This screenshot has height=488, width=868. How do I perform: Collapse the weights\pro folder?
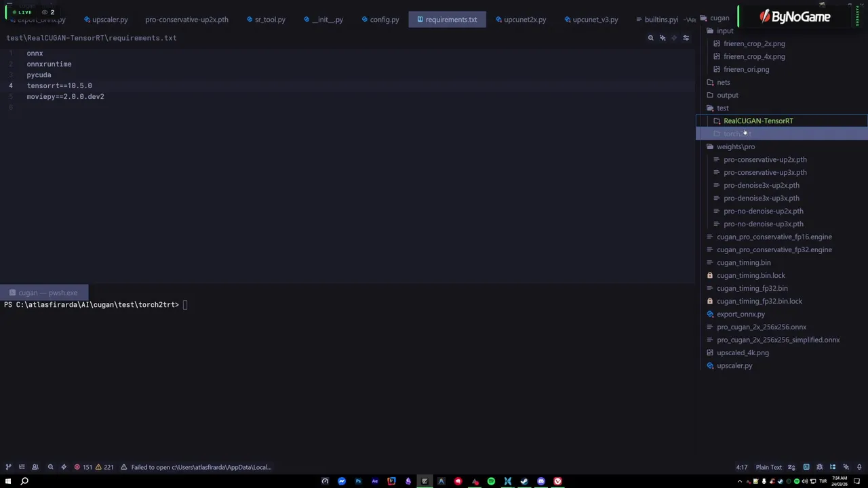coord(731,147)
